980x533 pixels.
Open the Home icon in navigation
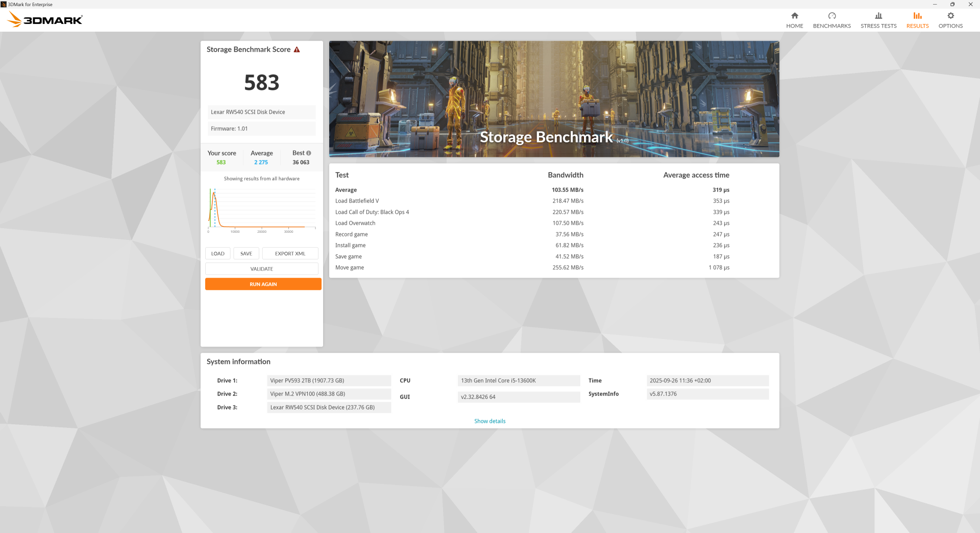pos(794,16)
